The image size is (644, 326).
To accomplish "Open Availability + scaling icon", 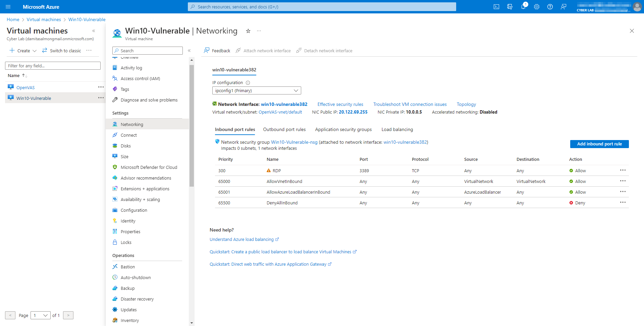I will click(115, 199).
